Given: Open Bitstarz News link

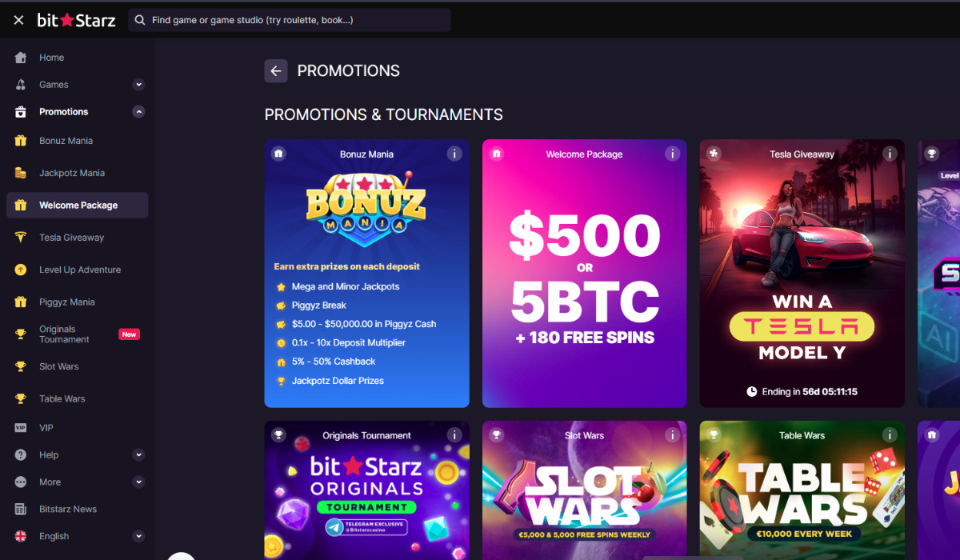Looking at the screenshot, I should [68, 509].
